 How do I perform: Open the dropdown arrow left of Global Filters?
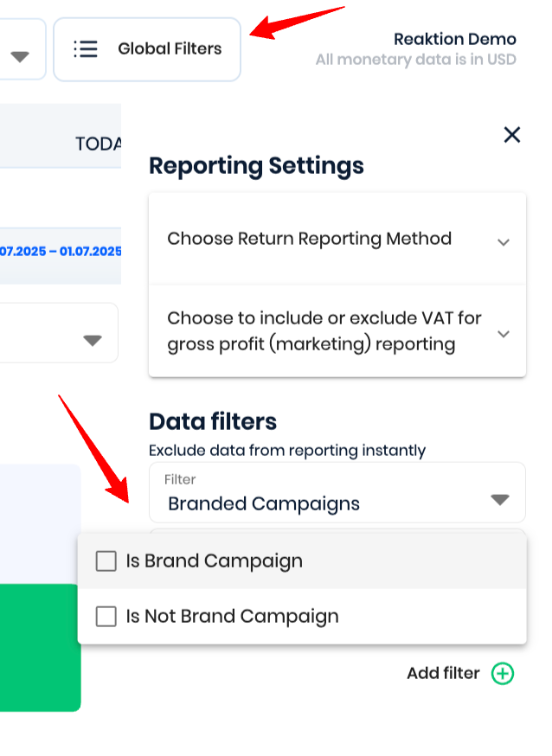(x=20, y=56)
